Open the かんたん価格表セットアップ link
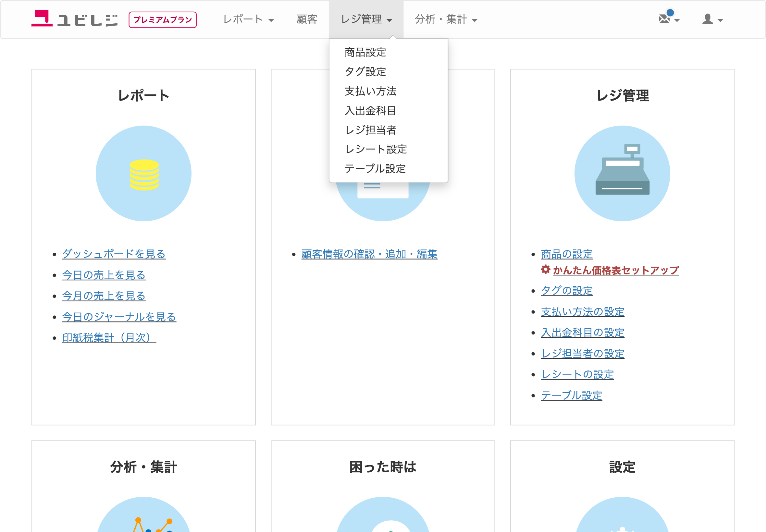 coord(616,270)
